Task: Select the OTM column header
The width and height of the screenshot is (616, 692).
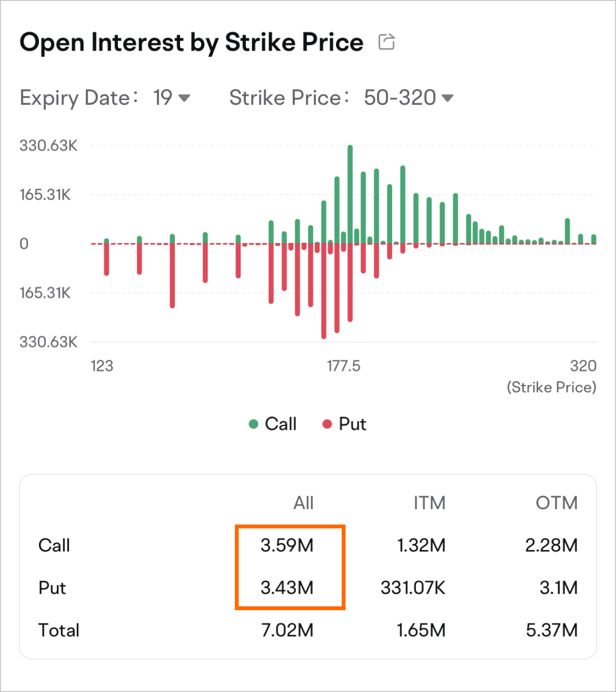Action: coord(557,502)
